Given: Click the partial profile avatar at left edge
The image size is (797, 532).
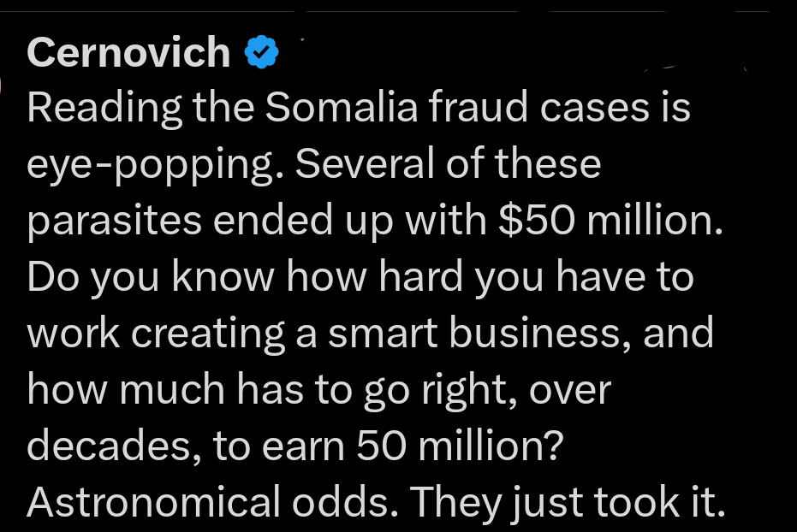Looking at the screenshot, I should 3,86.
